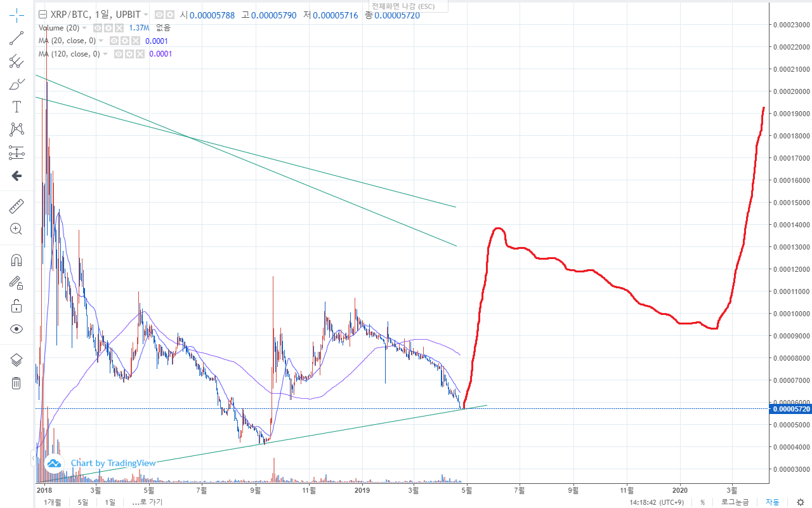Open the XRP/BTC symbol dropdown arrow
The height and width of the screenshot is (508, 812).
coord(146,13)
